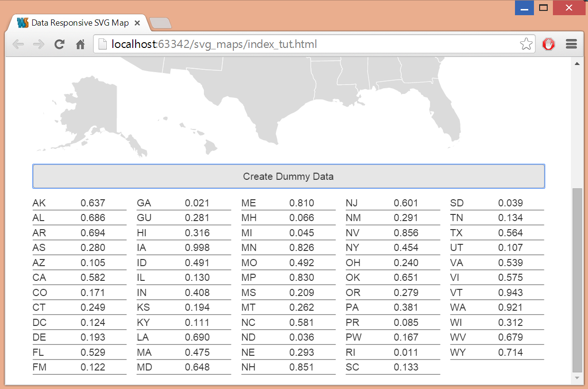Select the AZ state label
The width and height of the screenshot is (588, 389).
(x=39, y=263)
